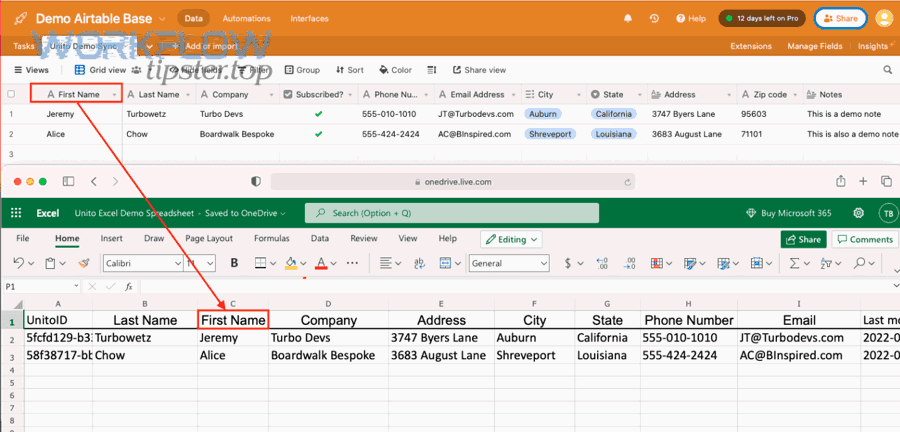The width and height of the screenshot is (900, 432).
Task: Switch to the Automations tab in Airtable
Action: [246, 18]
